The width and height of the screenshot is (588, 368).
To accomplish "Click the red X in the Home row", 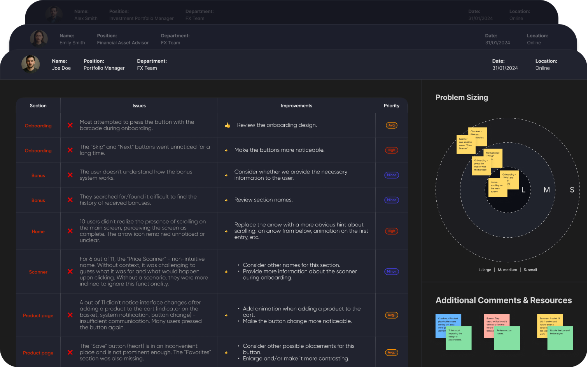I will click(70, 231).
